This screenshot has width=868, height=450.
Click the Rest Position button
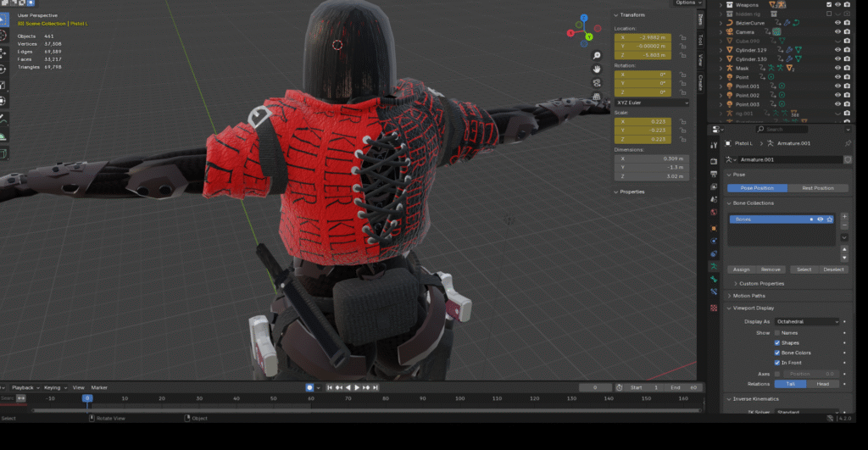(819, 188)
